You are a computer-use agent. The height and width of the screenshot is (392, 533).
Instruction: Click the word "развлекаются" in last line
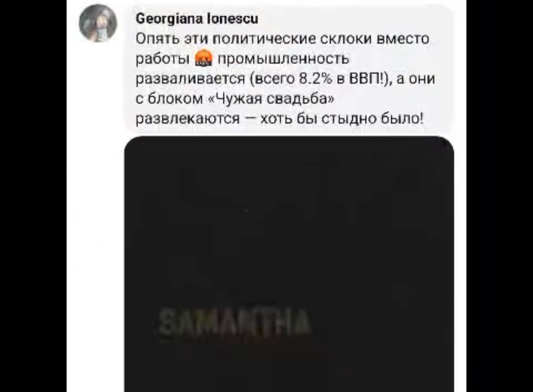188,119
